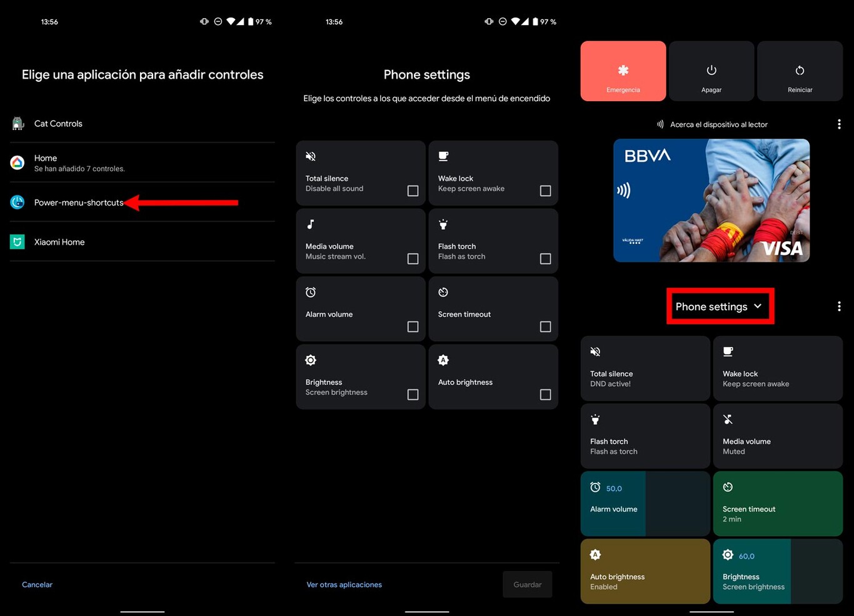Tap the Reiniciar restart icon
This screenshot has height=616, width=854.
point(800,71)
